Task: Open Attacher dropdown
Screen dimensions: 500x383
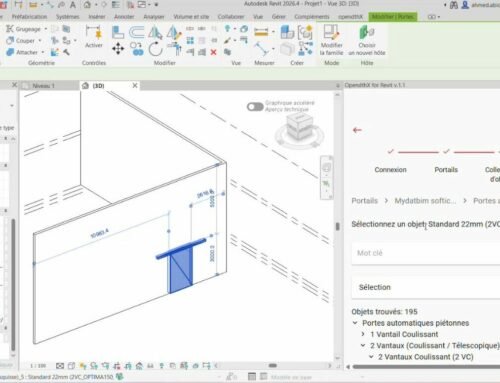Action: pos(43,52)
